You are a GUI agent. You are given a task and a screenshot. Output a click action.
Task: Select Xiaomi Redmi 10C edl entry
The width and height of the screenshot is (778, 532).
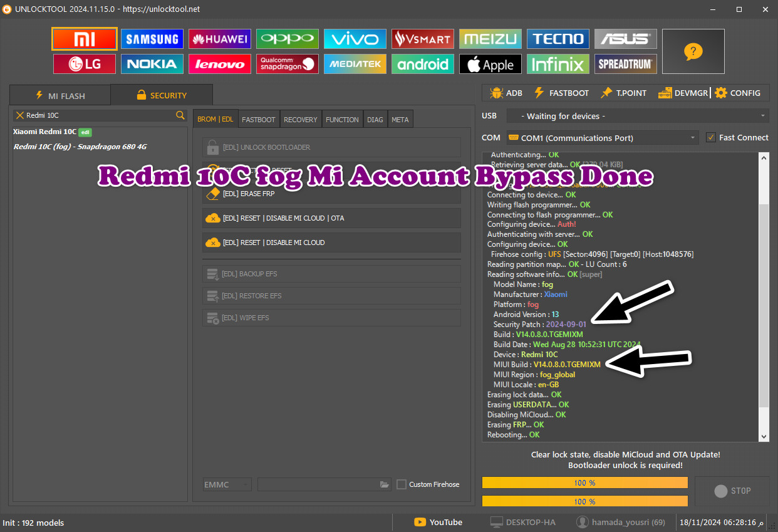point(53,132)
